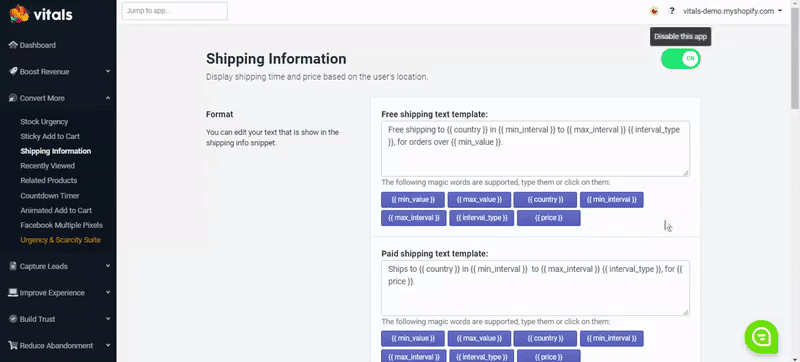Select Shipping Information in the sidebar
Viewport: 800px width, 362px height.
point(56,151)
